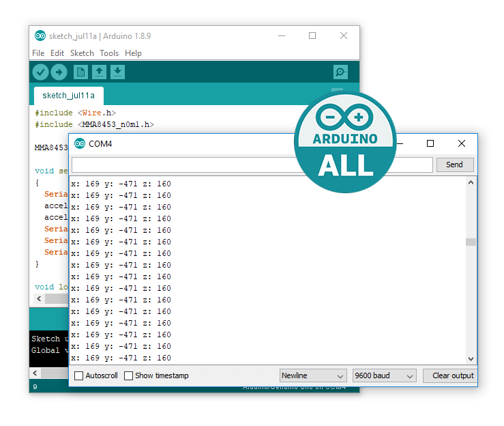Click the '#include <MMA8453_n0m1.h>' code line
504x426 pixels.
[94, 124]
